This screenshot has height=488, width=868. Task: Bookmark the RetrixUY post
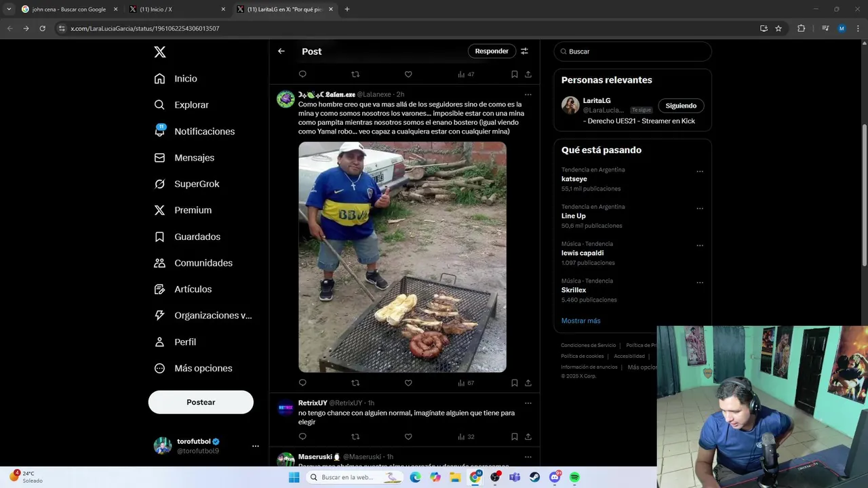click(515, 436)
